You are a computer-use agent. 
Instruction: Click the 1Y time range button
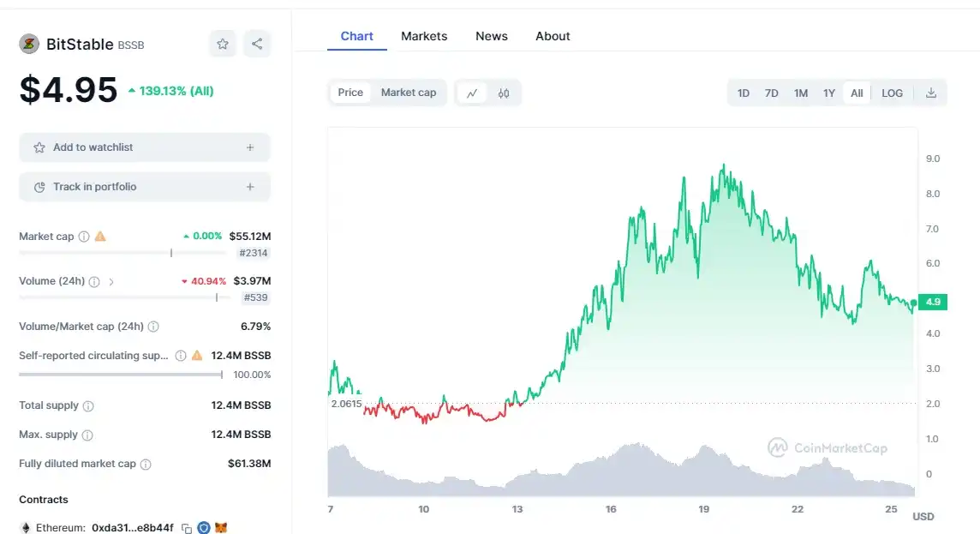828,93
